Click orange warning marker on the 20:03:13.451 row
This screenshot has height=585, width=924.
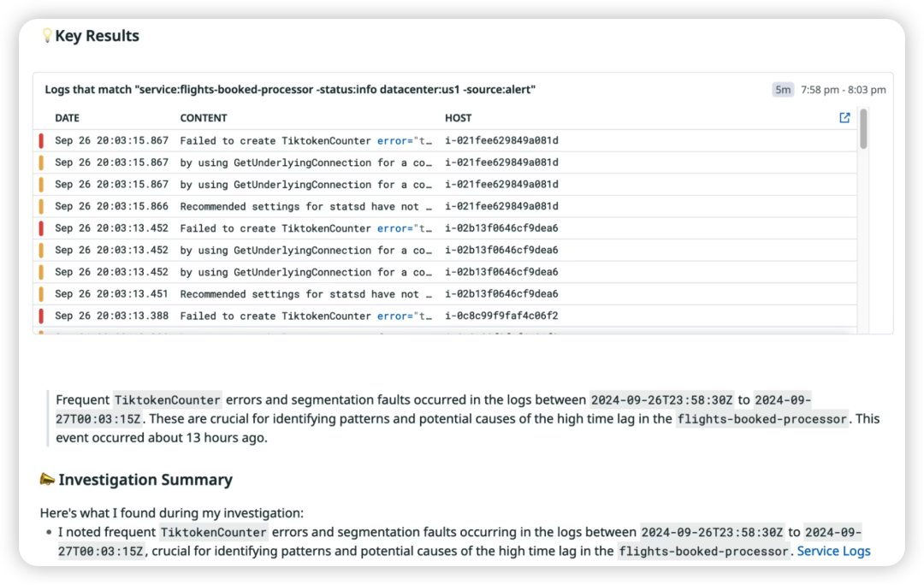[x=40, y=293]
